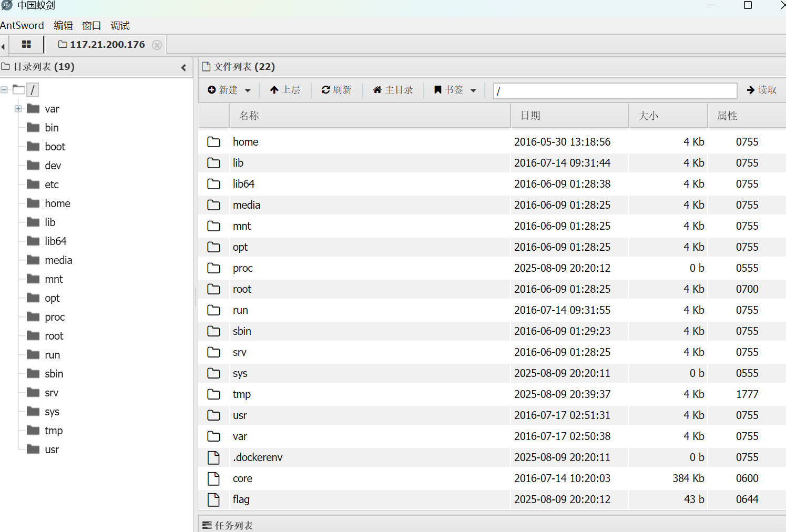
Task: Click mnt folder icon in file list
Action: click(213, 226)
